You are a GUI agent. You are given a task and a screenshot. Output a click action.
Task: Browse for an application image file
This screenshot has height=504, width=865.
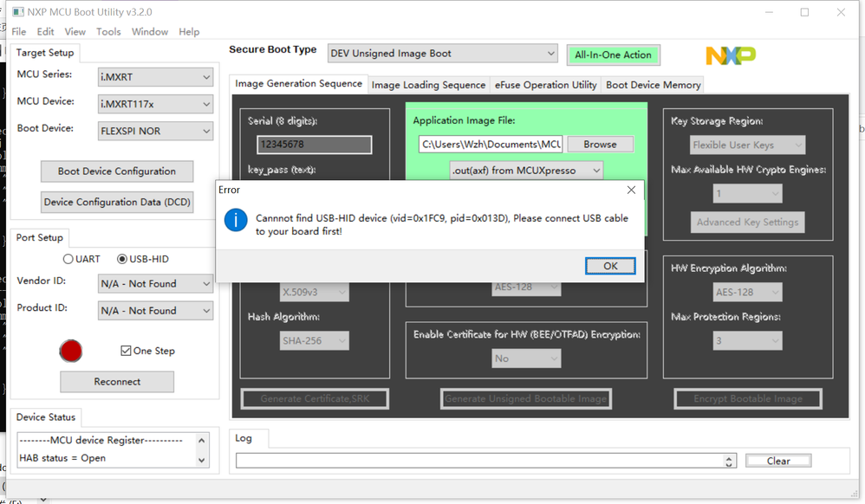[600, 144]
